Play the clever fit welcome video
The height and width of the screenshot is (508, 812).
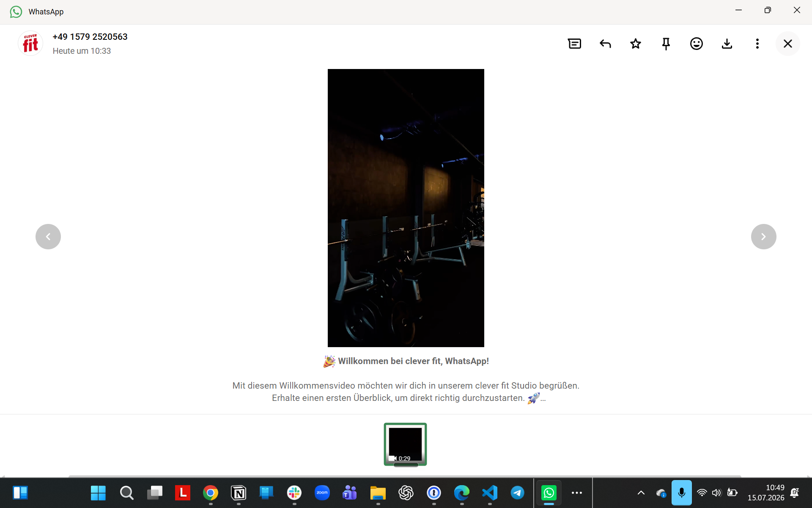[406, 208]
